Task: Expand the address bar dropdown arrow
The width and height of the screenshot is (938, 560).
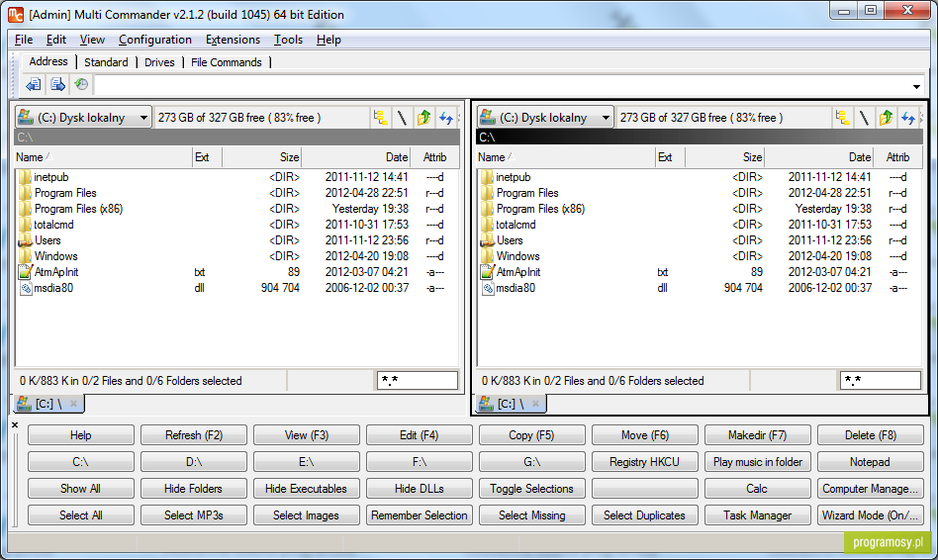Action: pos(916,87)
